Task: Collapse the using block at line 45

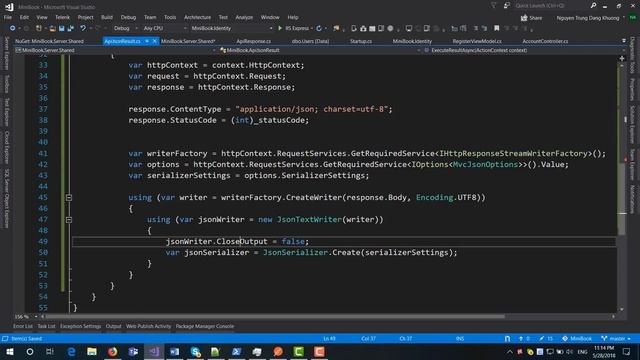Action: coord(69,198)
